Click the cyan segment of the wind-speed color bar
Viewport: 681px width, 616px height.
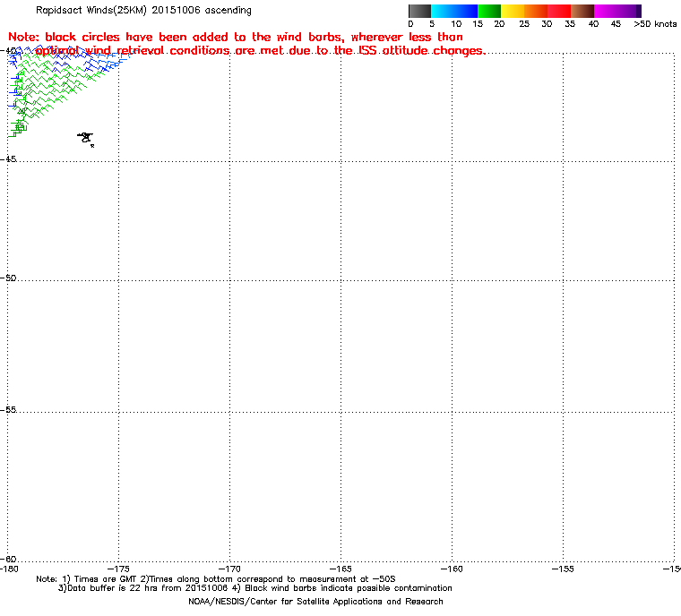click(442, 11)
